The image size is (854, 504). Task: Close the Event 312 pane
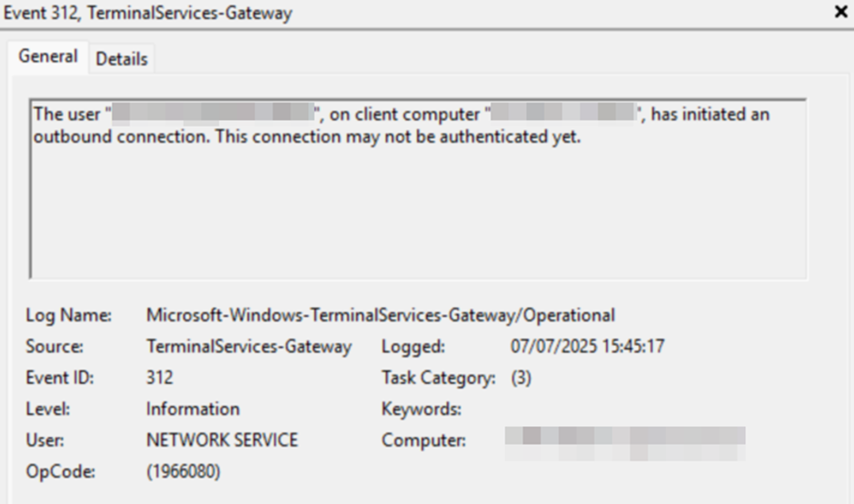(840, 13)
